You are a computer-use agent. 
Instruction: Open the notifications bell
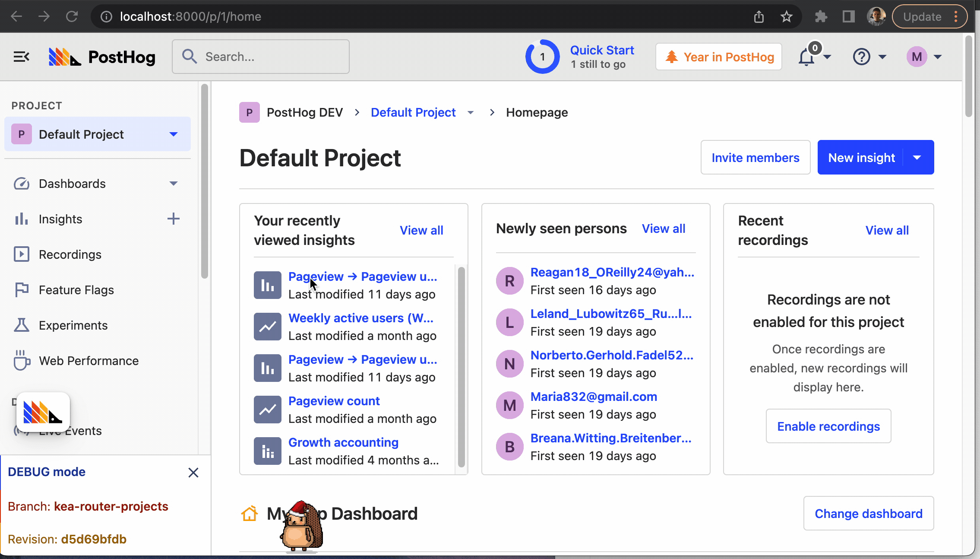(806, 57)
